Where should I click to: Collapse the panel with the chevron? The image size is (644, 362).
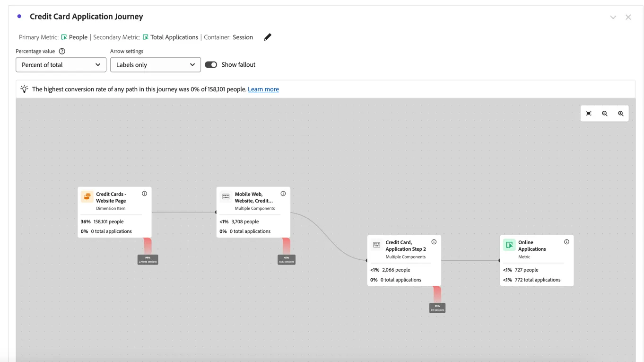613,18
